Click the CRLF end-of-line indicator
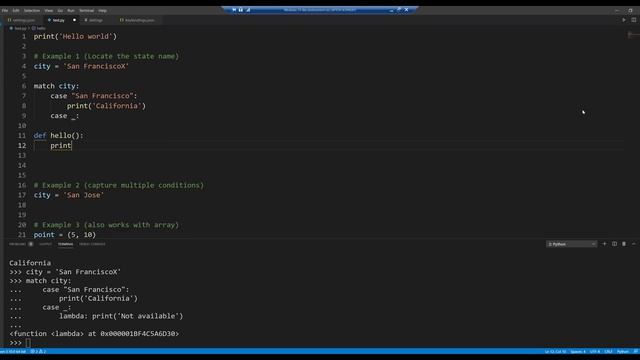The image size is (640, 360). tap(608, 352)
